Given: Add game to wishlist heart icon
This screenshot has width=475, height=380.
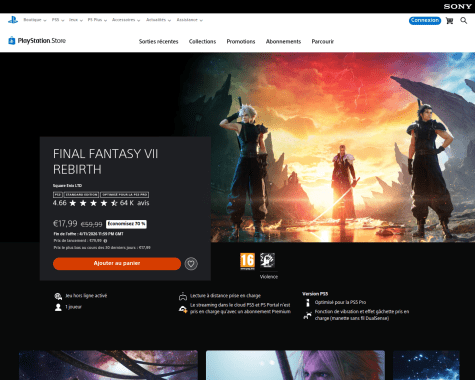Looking at the screenshot, I should [x=191, y=264].
